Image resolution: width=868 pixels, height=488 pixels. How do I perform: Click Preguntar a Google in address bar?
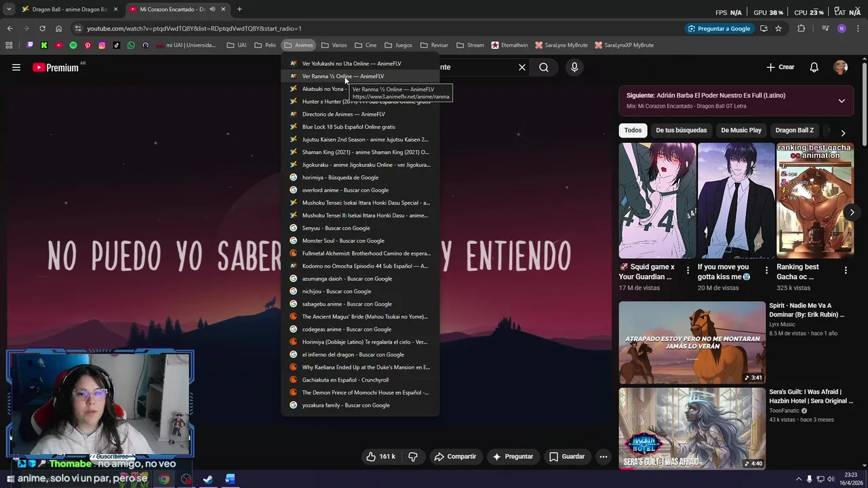[718, 28]
